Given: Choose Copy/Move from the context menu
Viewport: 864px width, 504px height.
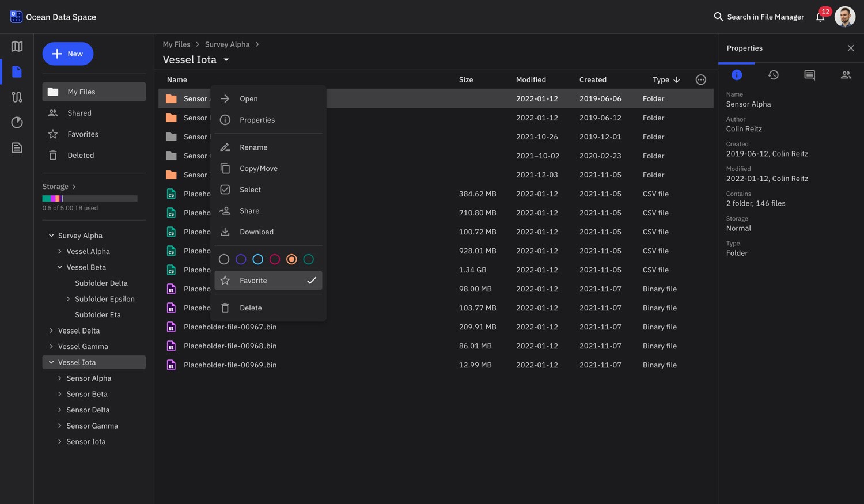Looking at the screenshot, I should pos(258,168).
